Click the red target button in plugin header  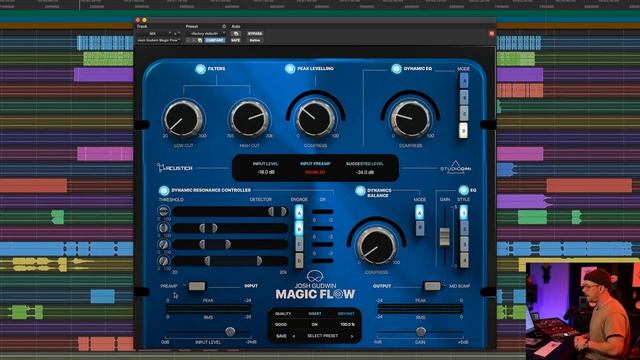(491, 34)
